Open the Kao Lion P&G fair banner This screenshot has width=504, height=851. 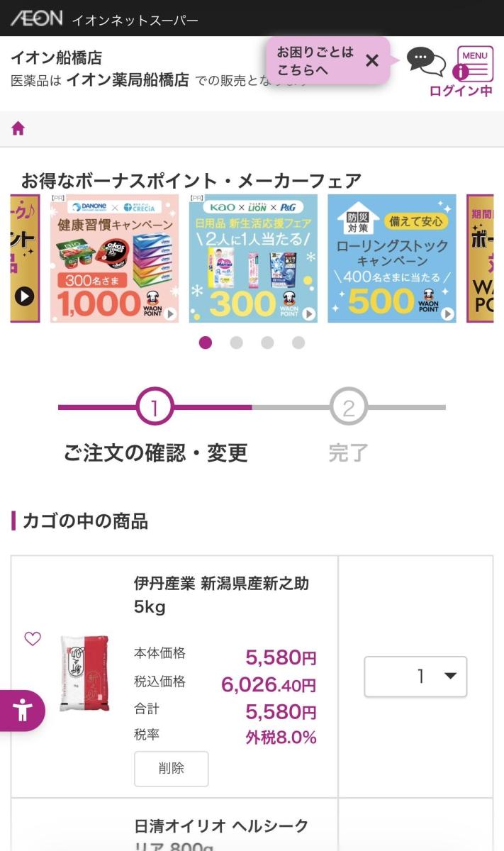click(x=253, y=258)
